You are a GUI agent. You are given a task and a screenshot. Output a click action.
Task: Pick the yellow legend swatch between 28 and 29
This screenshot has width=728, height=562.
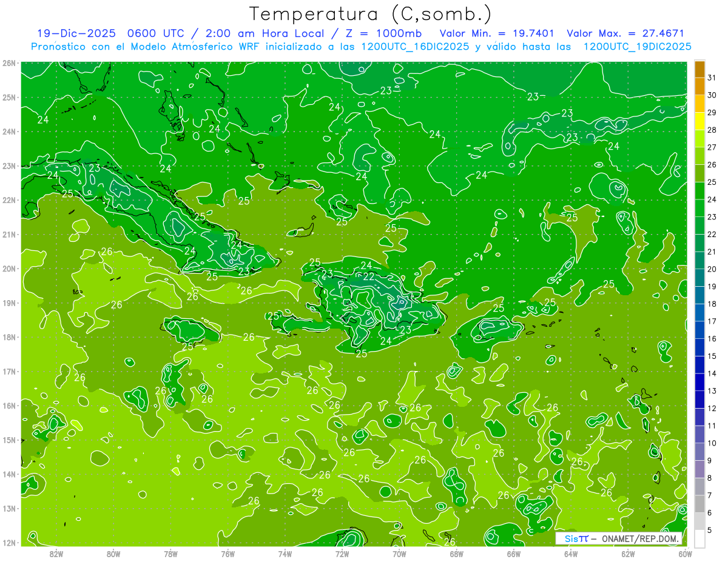(699, 121)
